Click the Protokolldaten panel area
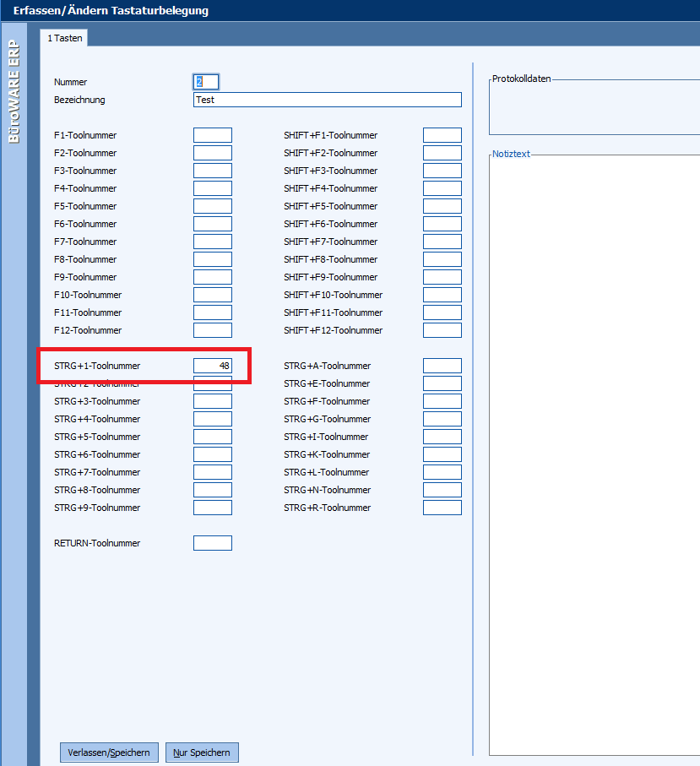The height and width of the screenshot is (766, 700). coord(594,107)
